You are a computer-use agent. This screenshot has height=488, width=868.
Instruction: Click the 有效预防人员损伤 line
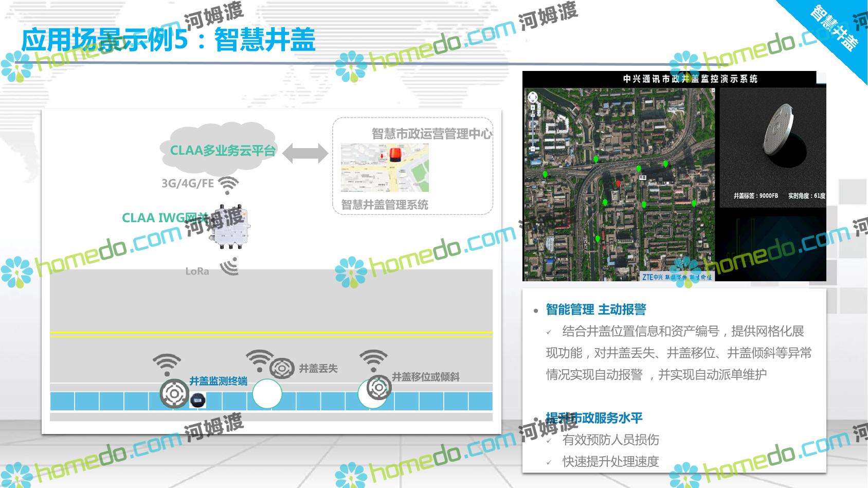(x=610, y=440)
